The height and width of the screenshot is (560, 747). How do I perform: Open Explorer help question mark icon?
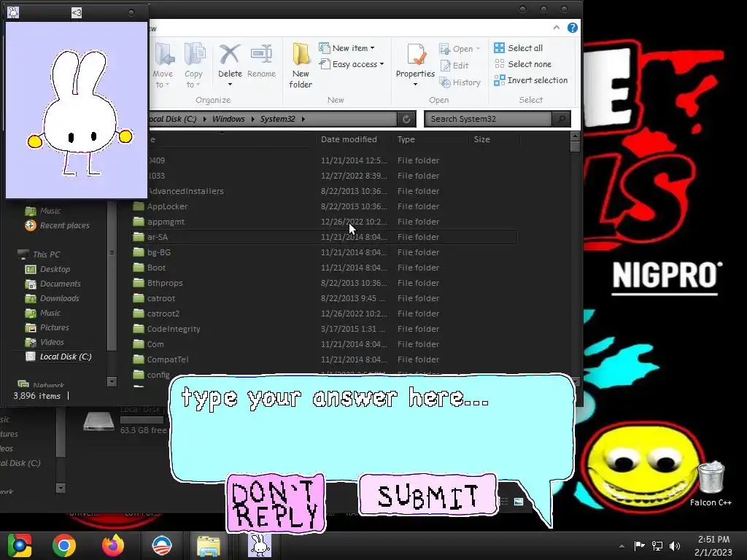pos(572,28)
